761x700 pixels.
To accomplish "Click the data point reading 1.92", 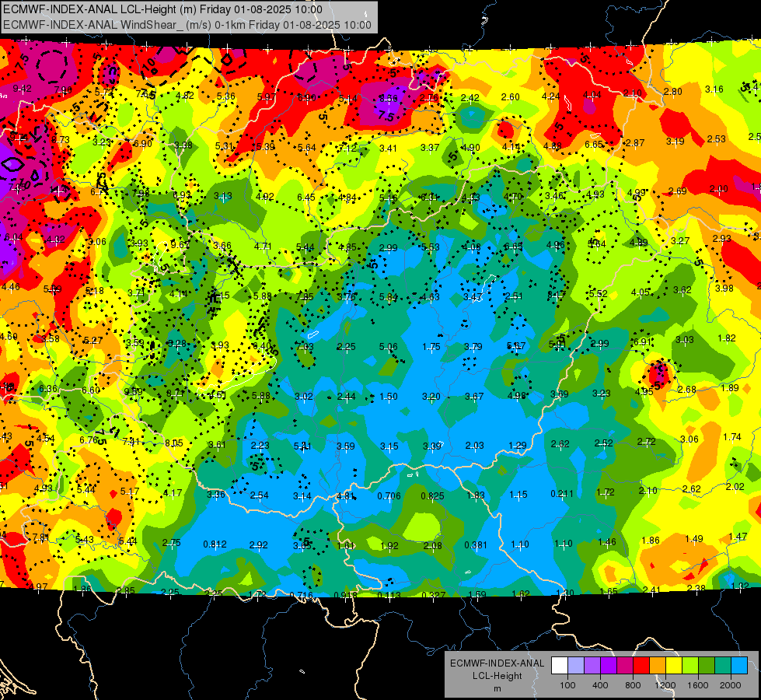I will (389, 545).
